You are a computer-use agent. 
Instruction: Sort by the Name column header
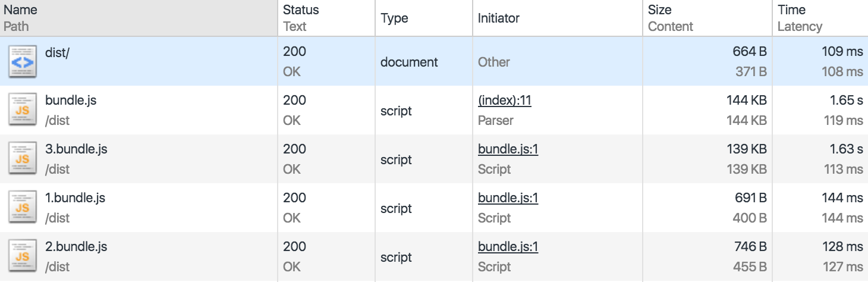pos(20,10)
